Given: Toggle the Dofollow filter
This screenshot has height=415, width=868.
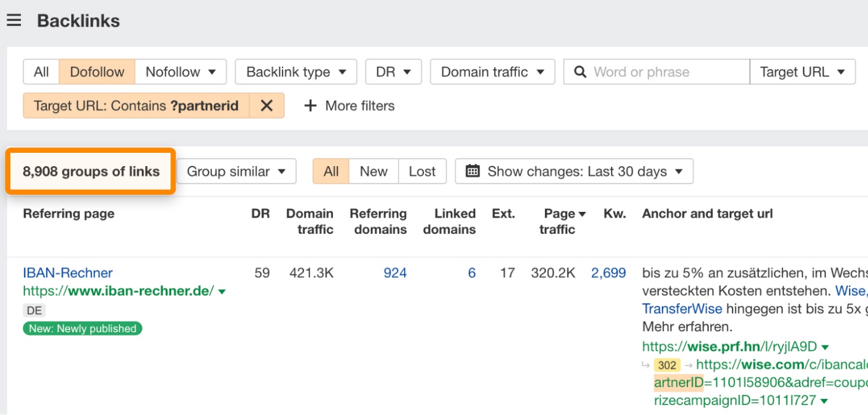Looking at the screenshot, I should tap(97, 72).
